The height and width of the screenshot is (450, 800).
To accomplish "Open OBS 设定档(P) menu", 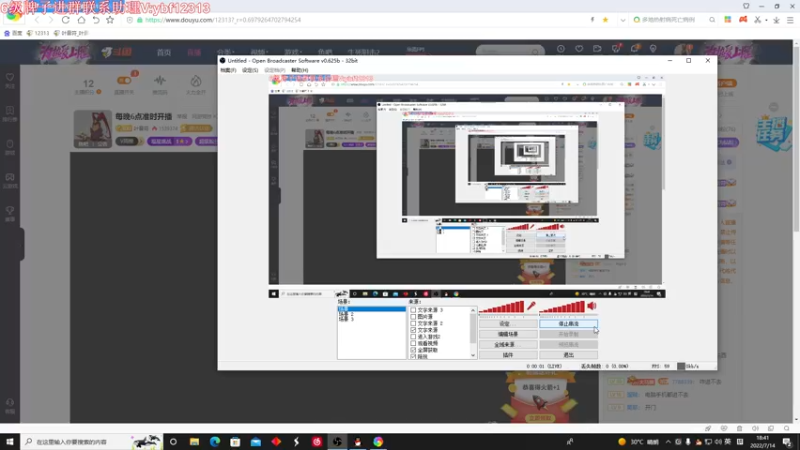I will [x=274, y=70].
